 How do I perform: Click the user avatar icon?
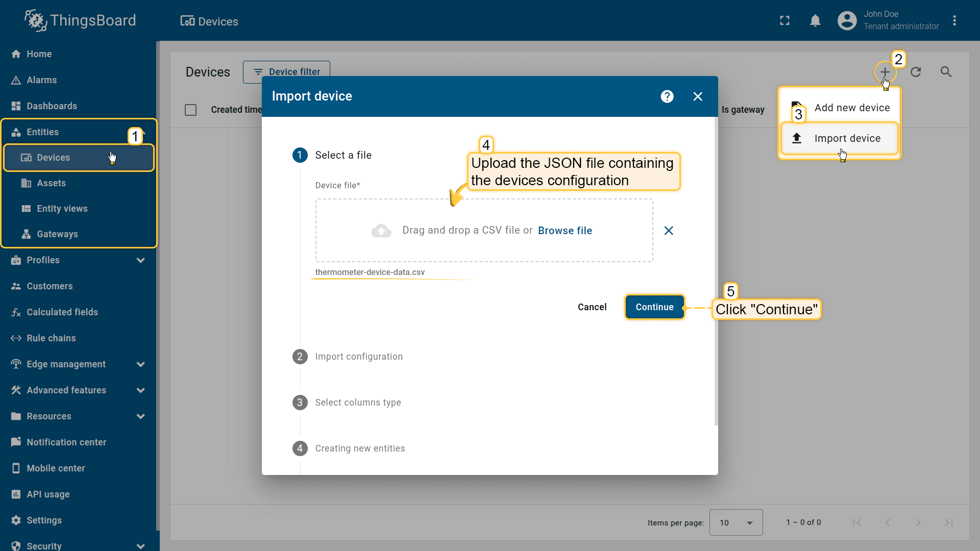847,21
